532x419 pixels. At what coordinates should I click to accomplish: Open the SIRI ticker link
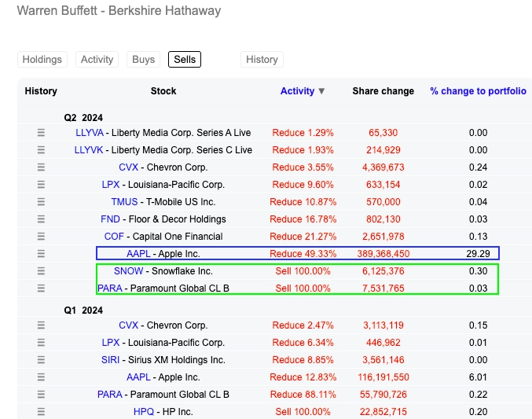110,359
